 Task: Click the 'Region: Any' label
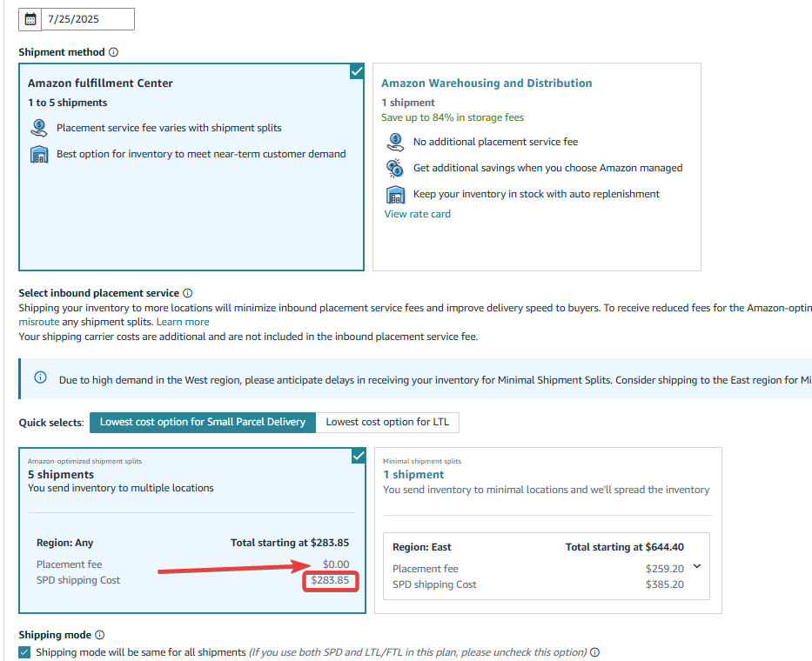pos(64,543)
